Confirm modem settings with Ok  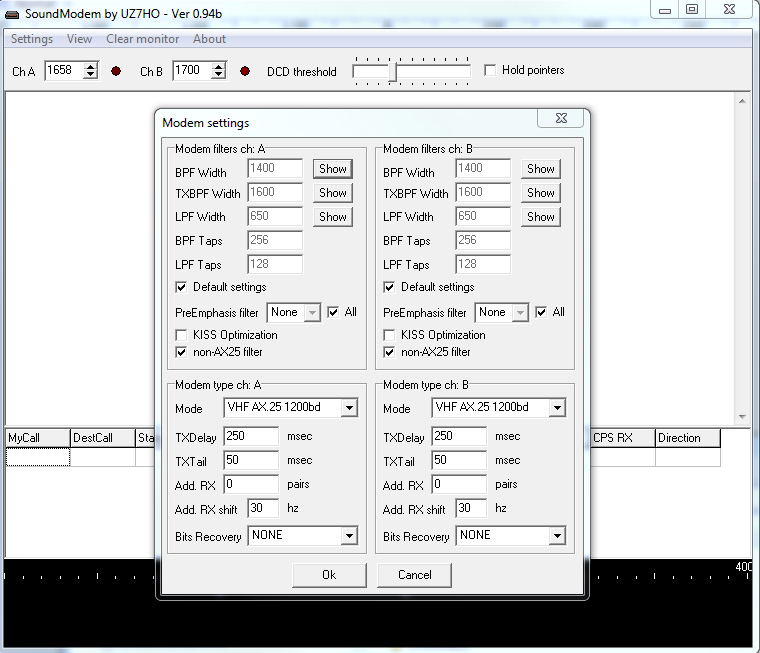pyautogui.click(x=329, y=575)
